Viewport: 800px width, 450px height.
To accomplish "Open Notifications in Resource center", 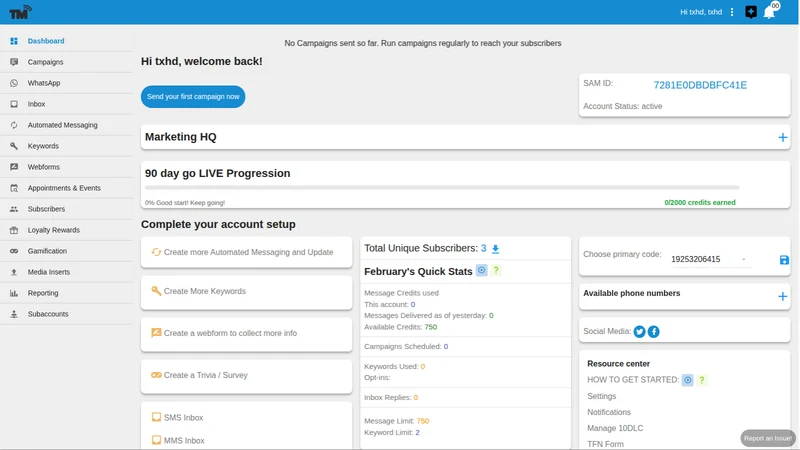I will 609,412.
